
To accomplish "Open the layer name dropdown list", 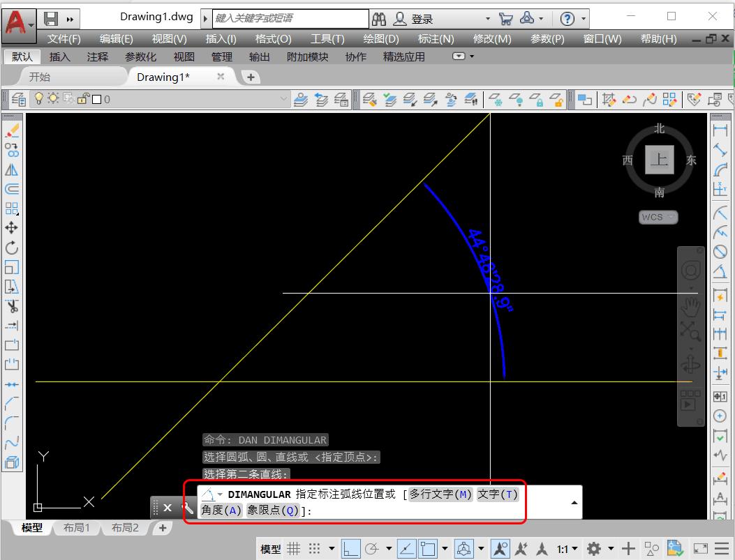I will click(x=283, y=100).
